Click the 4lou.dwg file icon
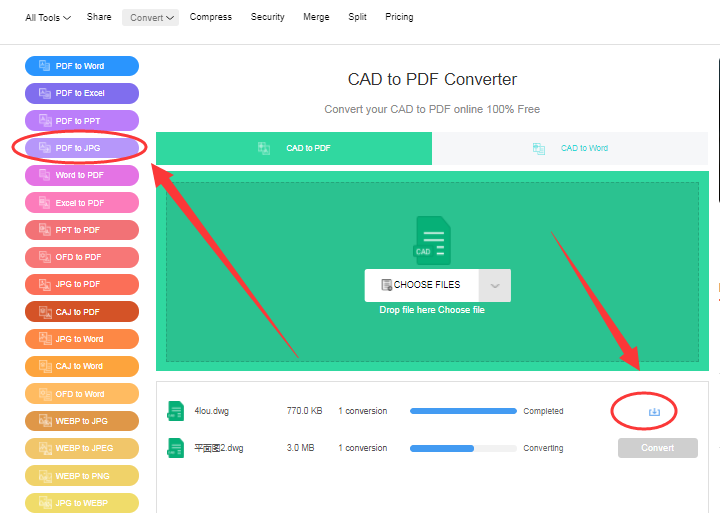The image size is (720, 513). [175, 411]
